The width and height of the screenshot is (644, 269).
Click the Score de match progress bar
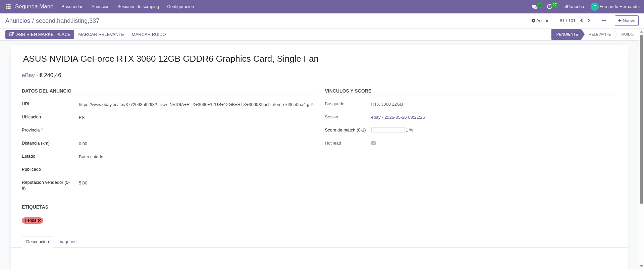pyautogui.click(x=388, y=130)
